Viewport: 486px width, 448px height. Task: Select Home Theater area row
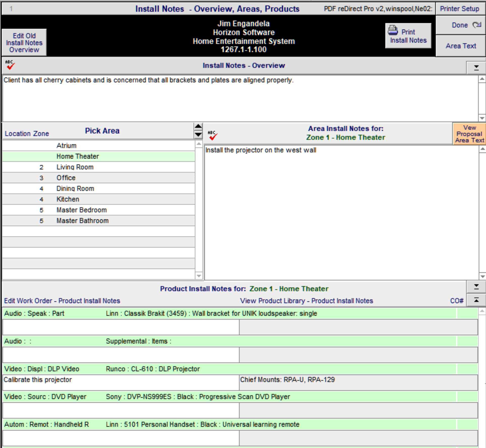[x=99, y=156]
